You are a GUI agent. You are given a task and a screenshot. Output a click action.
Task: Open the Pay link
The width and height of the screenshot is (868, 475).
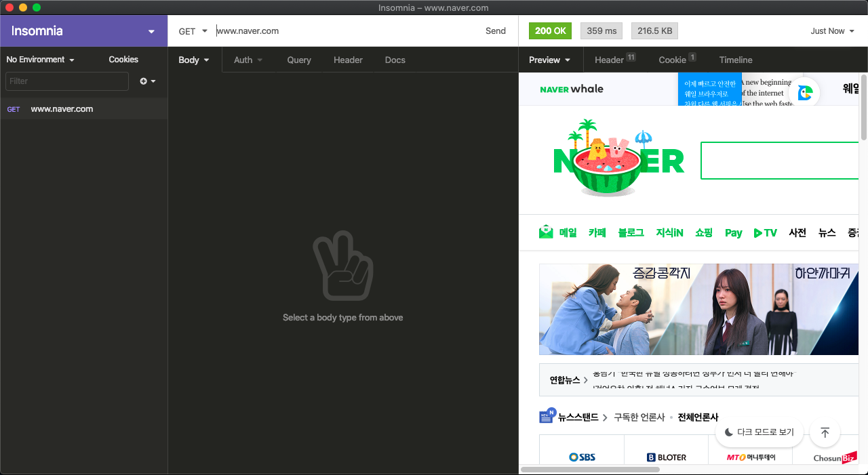click(733, 232)
